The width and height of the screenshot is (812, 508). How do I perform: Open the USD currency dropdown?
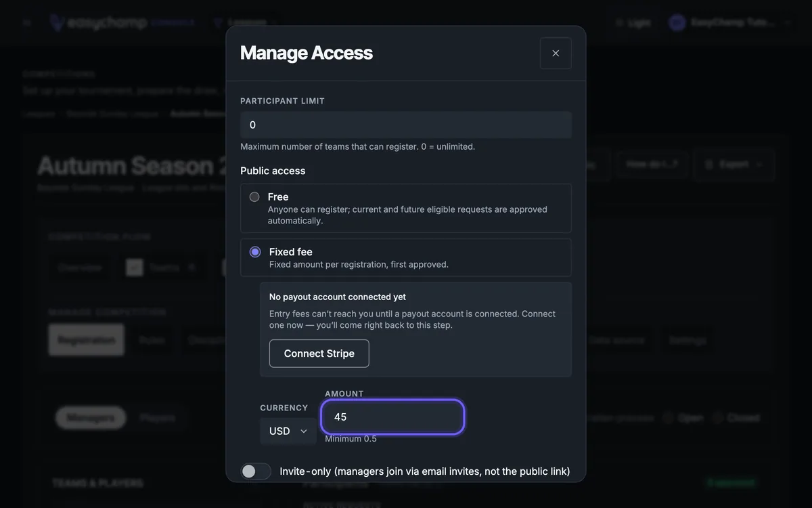(288, 431)
